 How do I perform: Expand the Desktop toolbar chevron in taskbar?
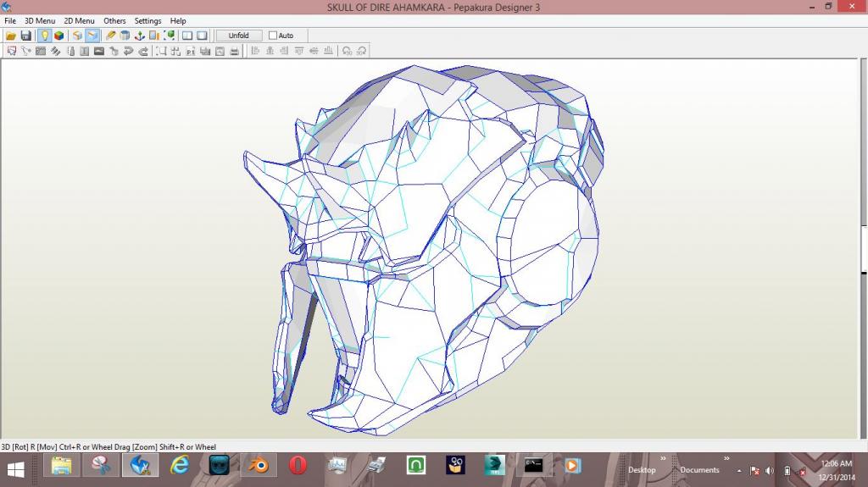[663, 458]
